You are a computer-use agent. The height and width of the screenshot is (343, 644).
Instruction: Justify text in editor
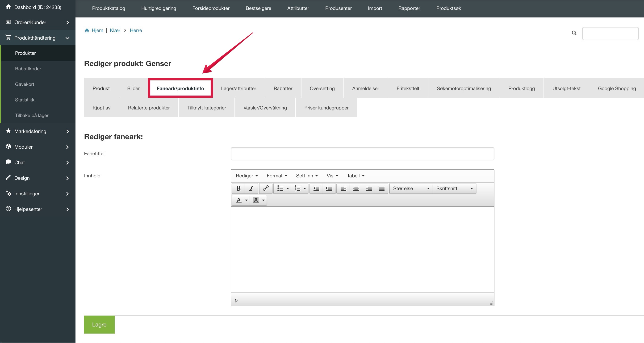(x=381, y=188)
